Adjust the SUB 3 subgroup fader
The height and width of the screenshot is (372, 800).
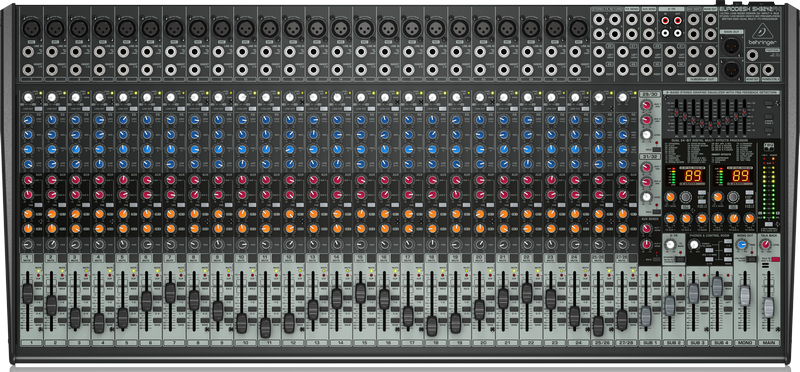693,292
